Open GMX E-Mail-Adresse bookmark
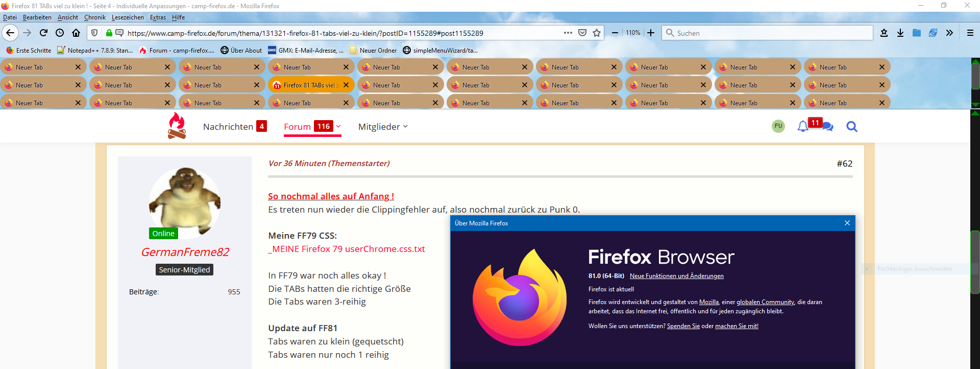Viewport: 980px width, 369px height. click(x=306, y=50)
